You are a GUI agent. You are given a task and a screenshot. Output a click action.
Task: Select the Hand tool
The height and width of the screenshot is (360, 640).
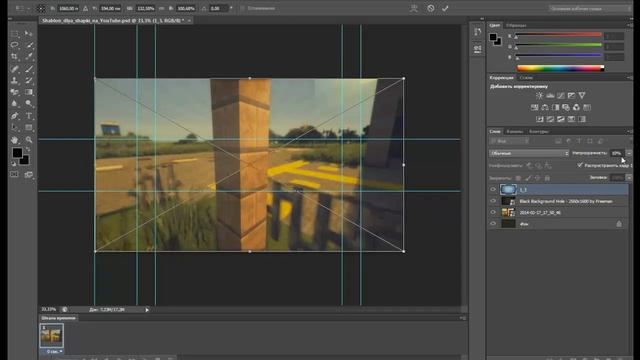click(x=15, y=140)
